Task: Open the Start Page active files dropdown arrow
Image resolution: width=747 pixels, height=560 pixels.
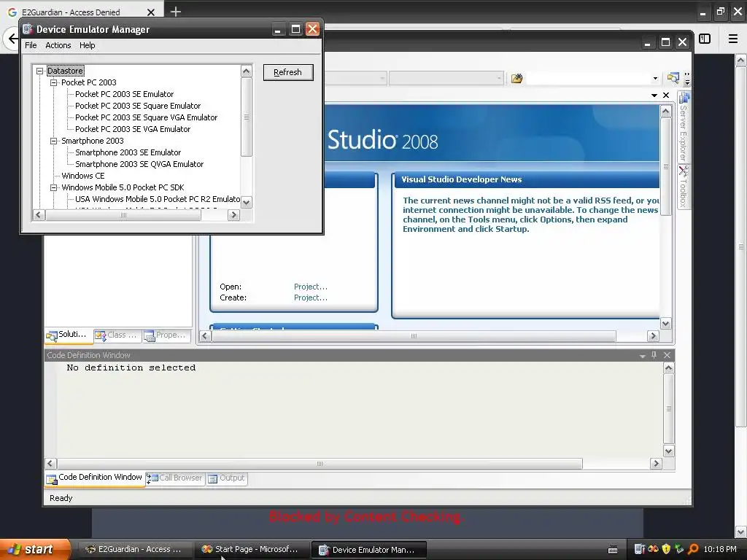Action: tap(654, 96)
